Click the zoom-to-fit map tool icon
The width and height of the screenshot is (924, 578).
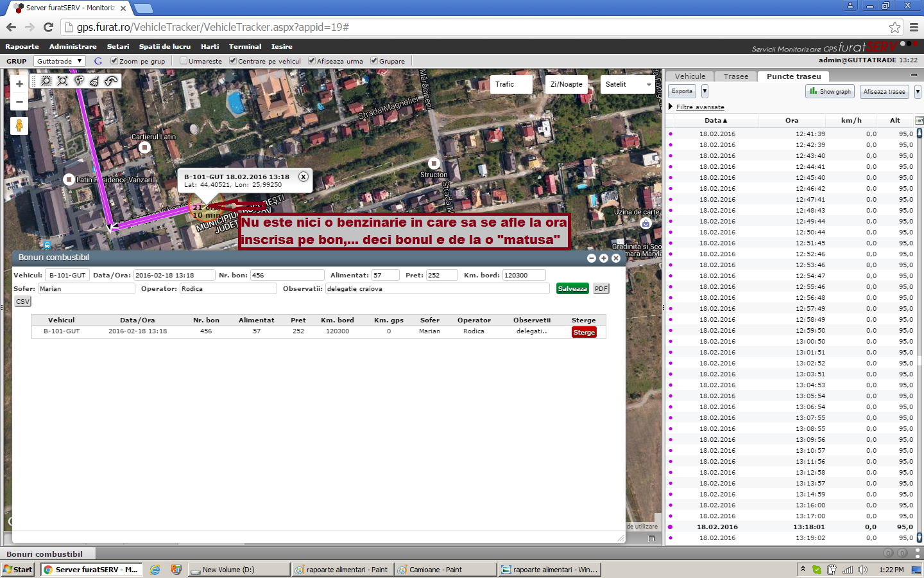click(x=62, y=81)
